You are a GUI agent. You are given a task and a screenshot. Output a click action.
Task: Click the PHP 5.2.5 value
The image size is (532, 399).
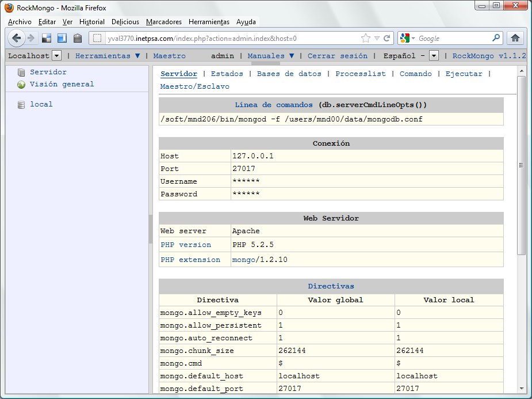252,245
